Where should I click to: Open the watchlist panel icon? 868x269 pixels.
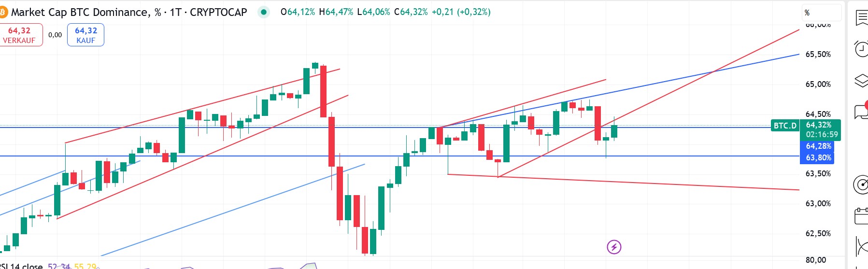coord(861,18)
